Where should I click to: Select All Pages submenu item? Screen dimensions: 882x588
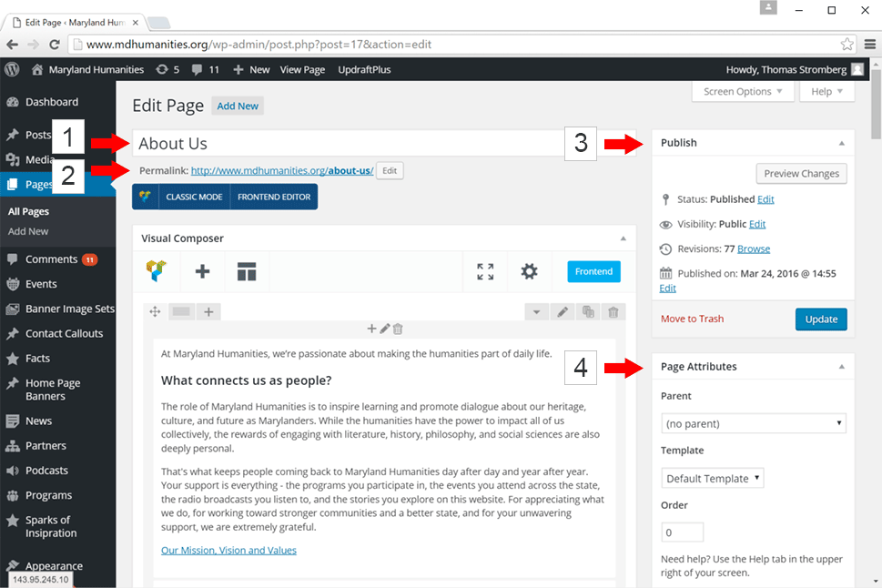[29, 211]
